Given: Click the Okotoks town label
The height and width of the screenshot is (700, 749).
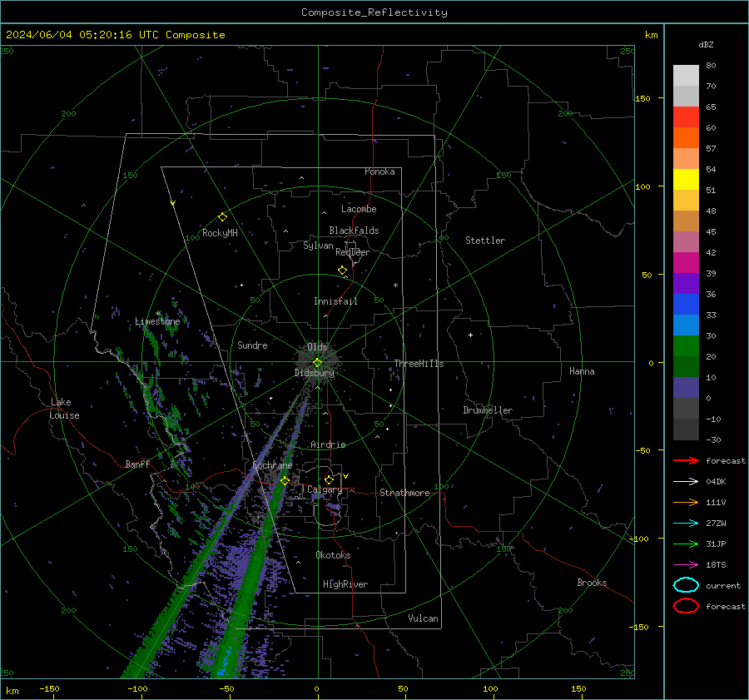Looking at the screenshot, I should (333, 555).
